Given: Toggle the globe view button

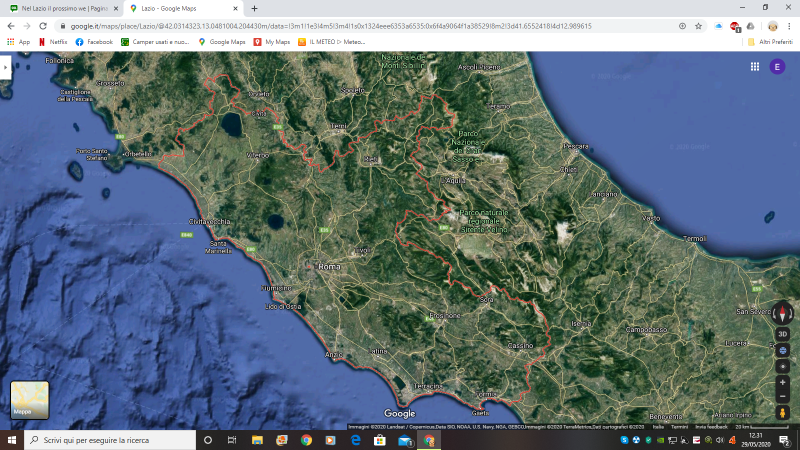Looking at the screenshot, I should tap(783, 351).
